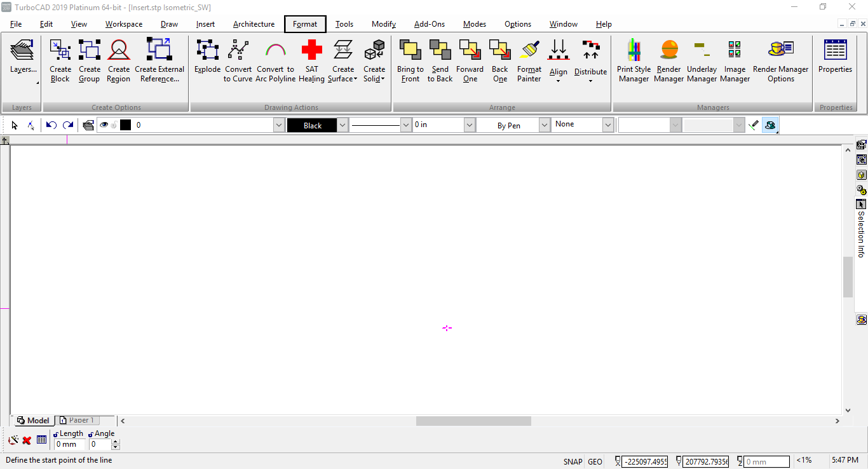Click the Create Block tool
868x469 pixels.
pyautogui.click(x=60, y=60)
